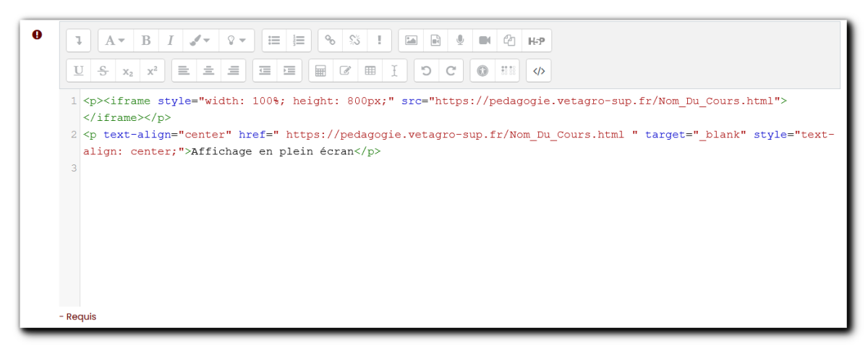Click the insert link chain icon

point(330,41)
